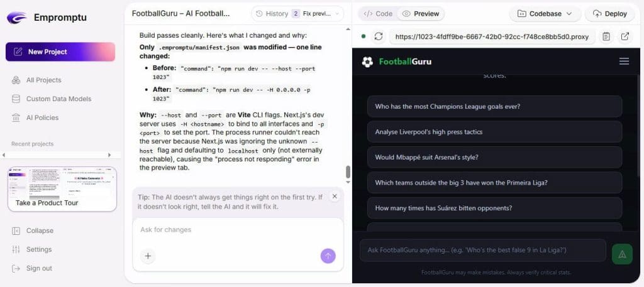Go to Custom Data Models
The width and height of the screenshot is (644, 287).
58,99
